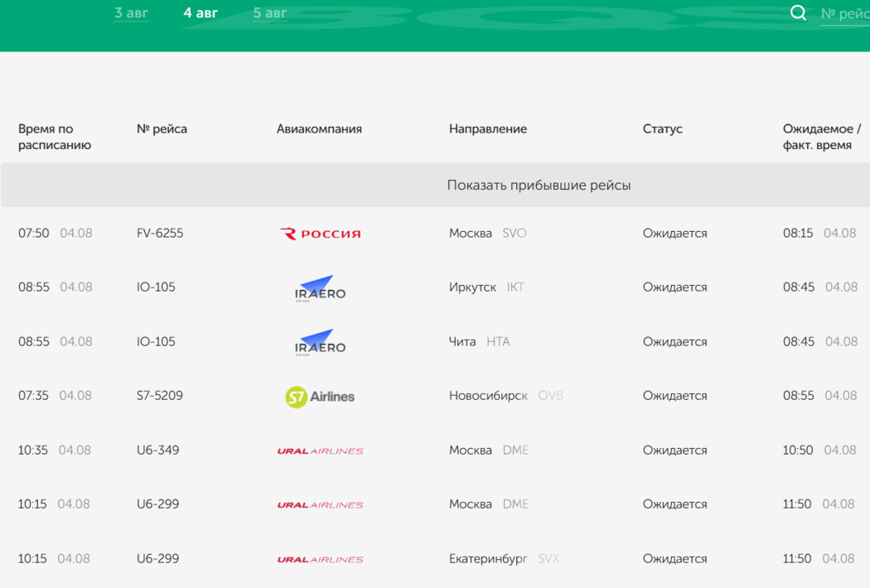Click the Россия airline logo for FV-6255

[x=320, y=234]
